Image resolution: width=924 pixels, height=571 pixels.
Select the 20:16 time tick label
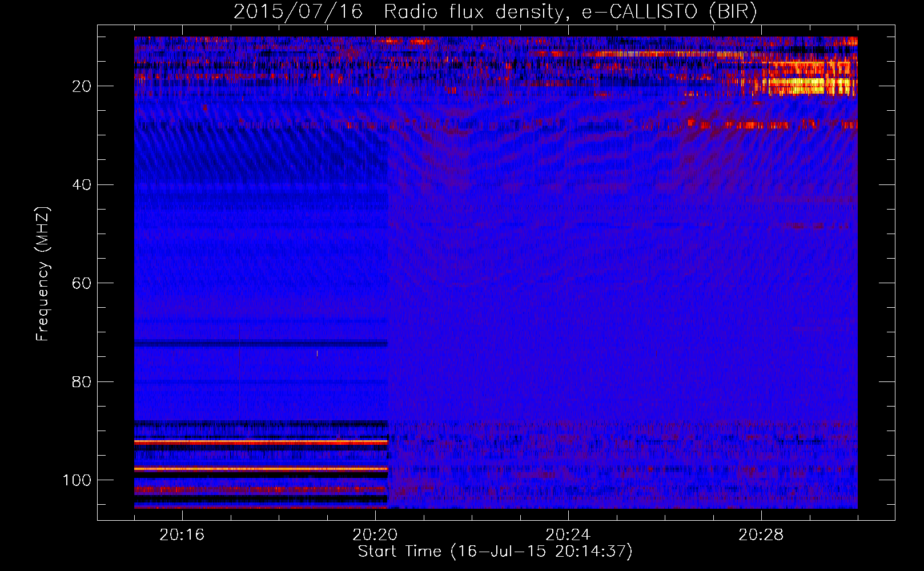pos(182,535)
